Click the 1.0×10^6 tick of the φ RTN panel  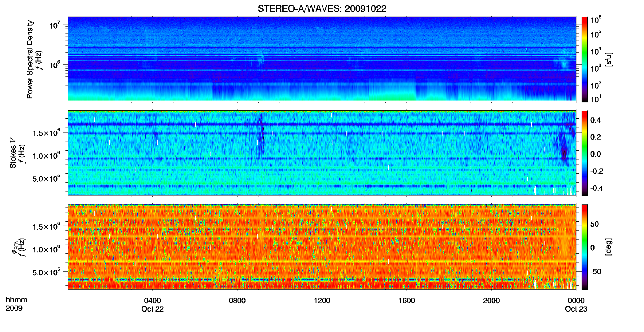47,249
